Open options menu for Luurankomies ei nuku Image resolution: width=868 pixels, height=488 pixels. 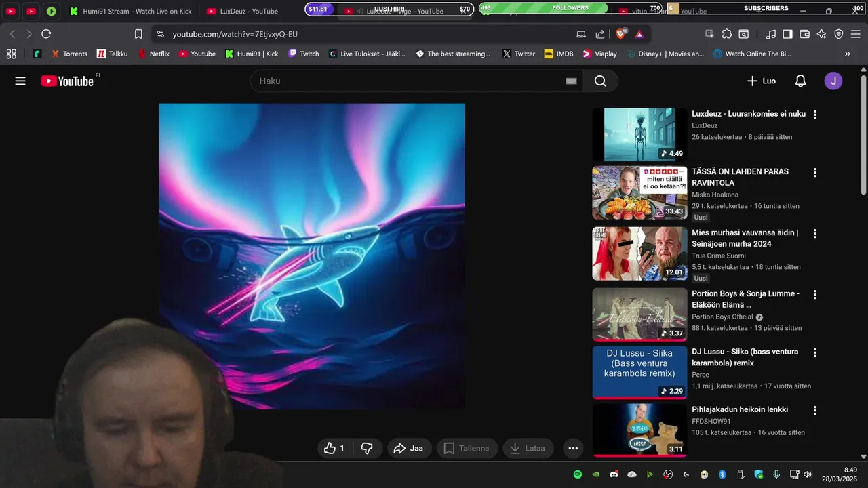point(815,115)
